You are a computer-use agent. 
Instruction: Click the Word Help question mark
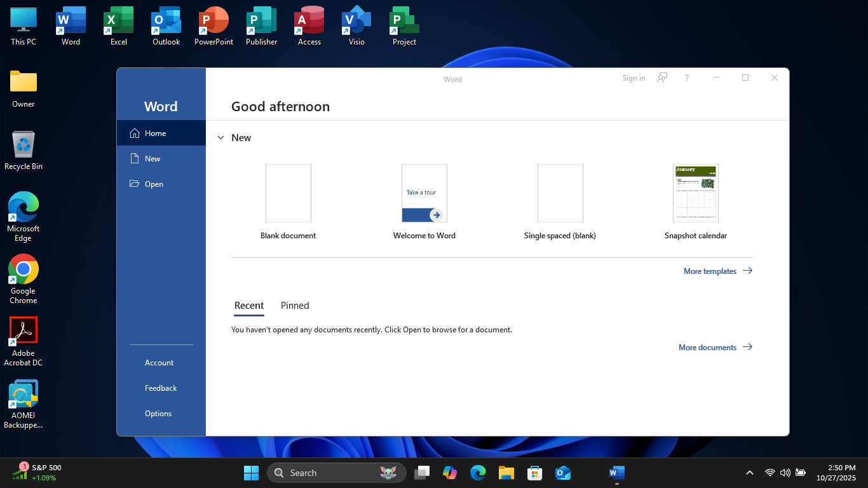pos(686,78)
